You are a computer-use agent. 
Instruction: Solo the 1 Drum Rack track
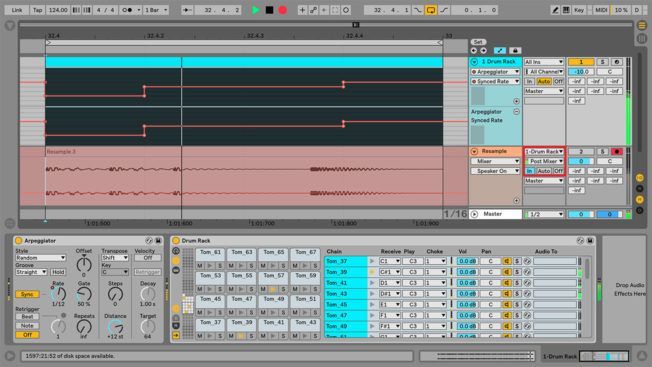[x=603, y=62]
